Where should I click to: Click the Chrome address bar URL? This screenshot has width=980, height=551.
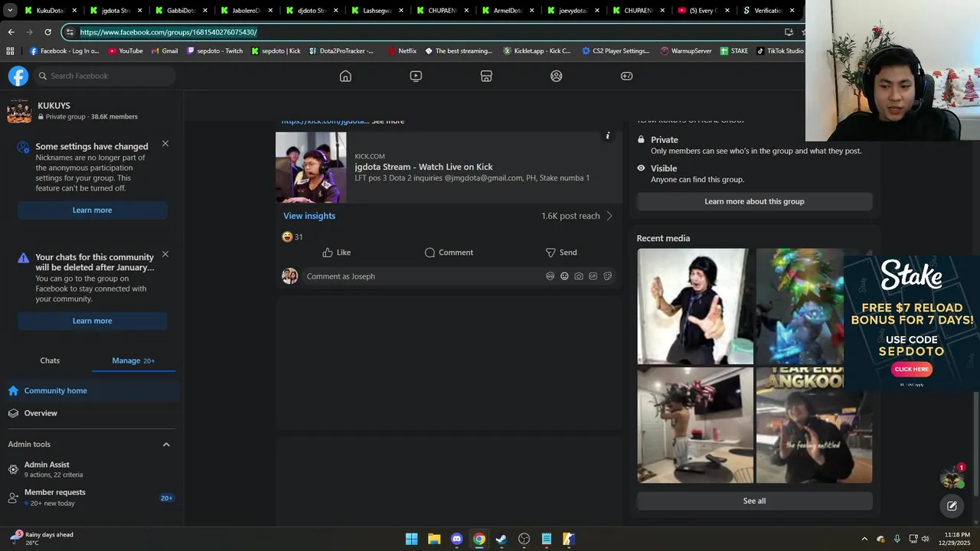coord(168,32)
